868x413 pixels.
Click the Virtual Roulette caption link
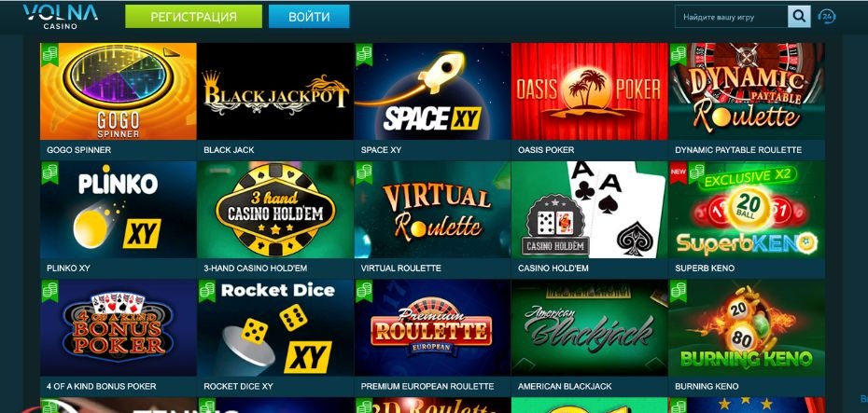[x=400, y=268]
